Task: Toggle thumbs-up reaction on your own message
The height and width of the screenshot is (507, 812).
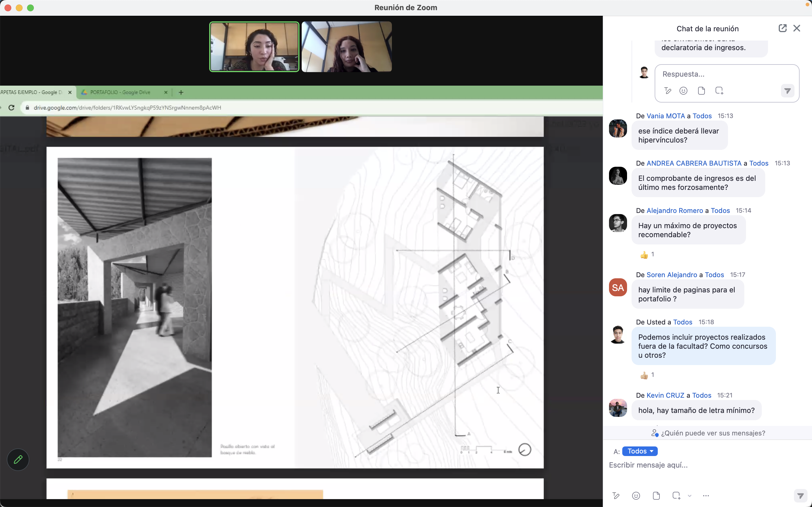Action: click(x=646, y=375)
